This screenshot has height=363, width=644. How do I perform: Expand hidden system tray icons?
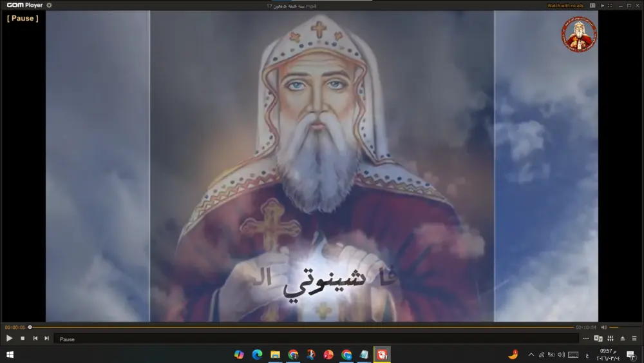531,355
